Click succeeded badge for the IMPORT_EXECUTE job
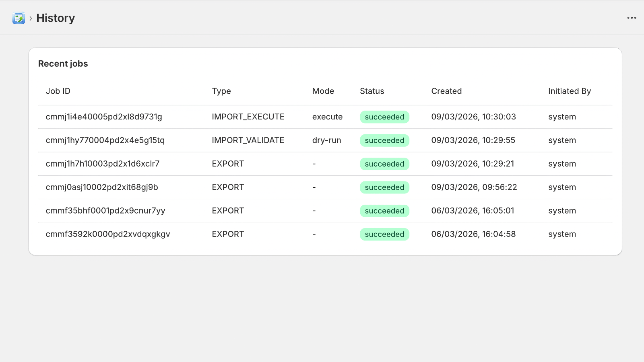Screen dimensions: 644x362 point(384,117)
